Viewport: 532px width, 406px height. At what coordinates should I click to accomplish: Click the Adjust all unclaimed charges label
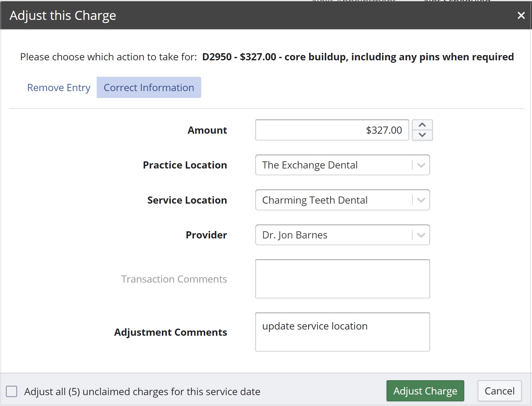[142, 392]
